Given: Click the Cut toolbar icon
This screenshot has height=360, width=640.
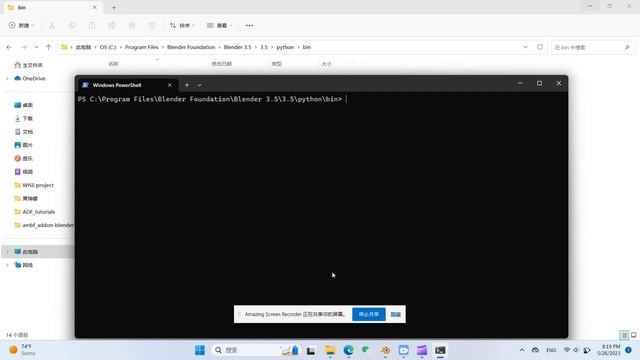Looking at the screenshot, I should 52,25.
